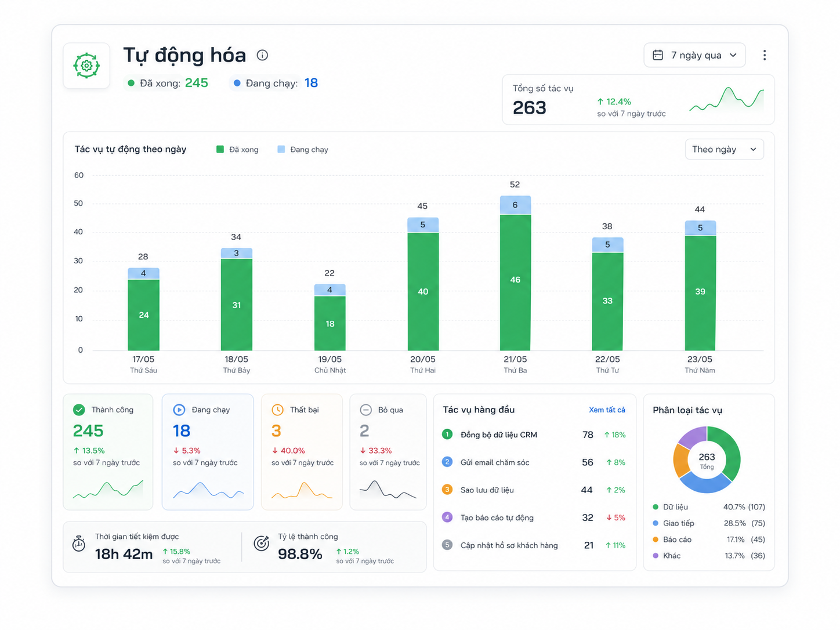Open the info icon beside Tự động hóa
840x630 pixels.
click(262, 55)
